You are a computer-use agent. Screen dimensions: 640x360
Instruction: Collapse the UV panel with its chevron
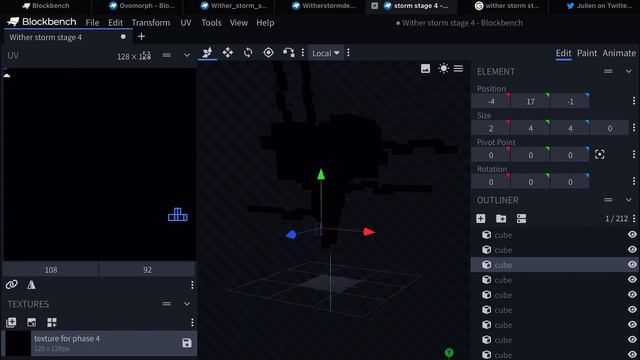(187, 55)
